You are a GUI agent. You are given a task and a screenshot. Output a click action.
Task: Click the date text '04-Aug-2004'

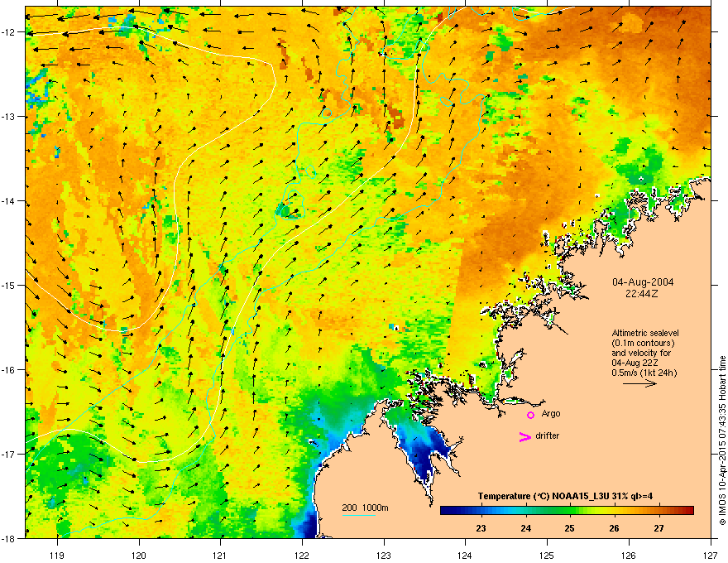[643, 282]
